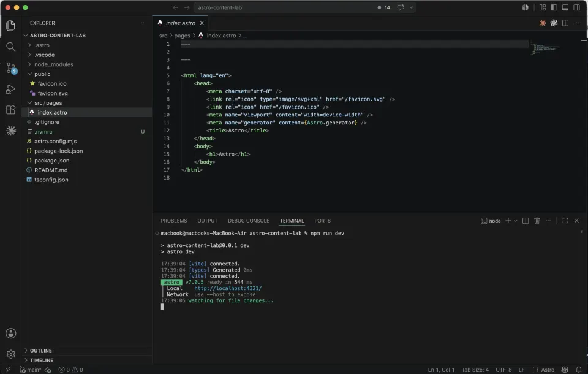Open dropdown chevron next to title bar chat icon

pos(411,7)
